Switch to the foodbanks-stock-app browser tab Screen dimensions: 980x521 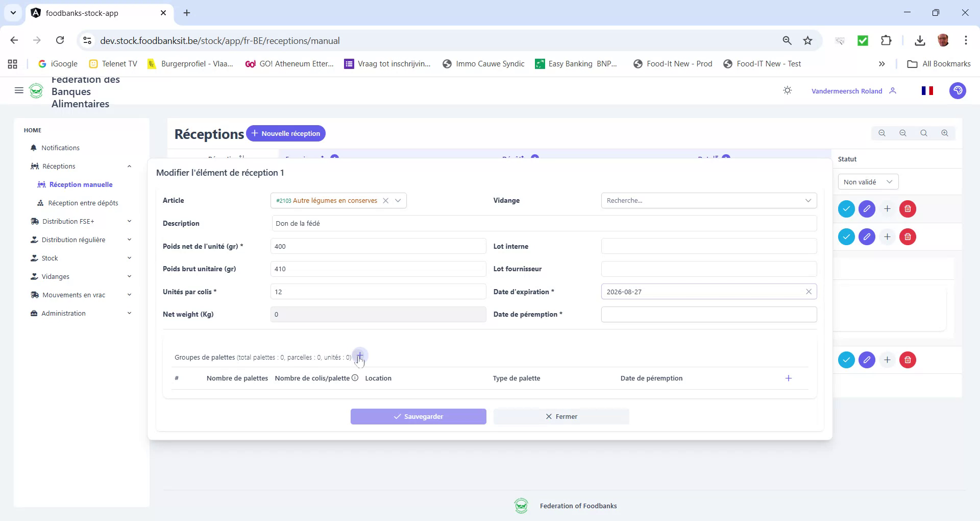click(x=82, y=13)
